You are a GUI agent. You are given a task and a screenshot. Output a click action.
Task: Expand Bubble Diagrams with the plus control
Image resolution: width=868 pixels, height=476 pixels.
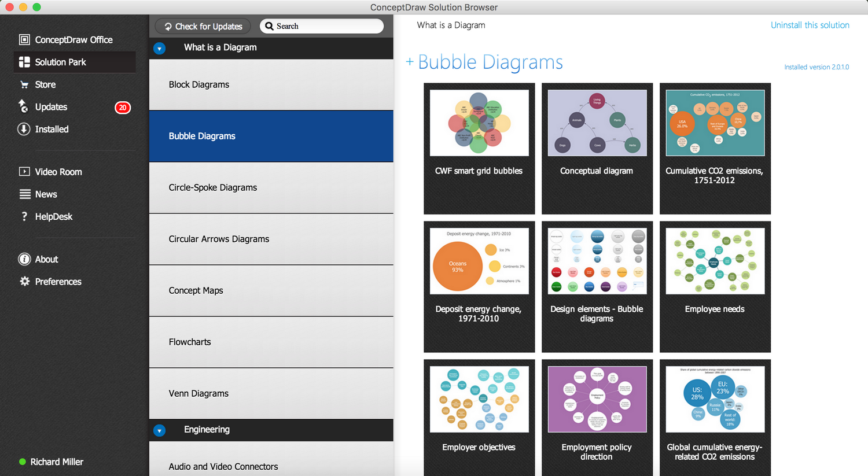point(410,62)
